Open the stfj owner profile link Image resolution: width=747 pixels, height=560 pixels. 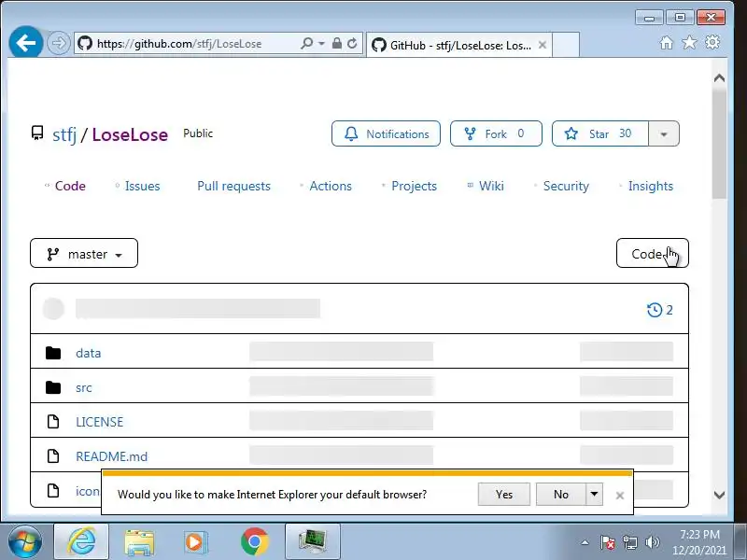(64, 134)
